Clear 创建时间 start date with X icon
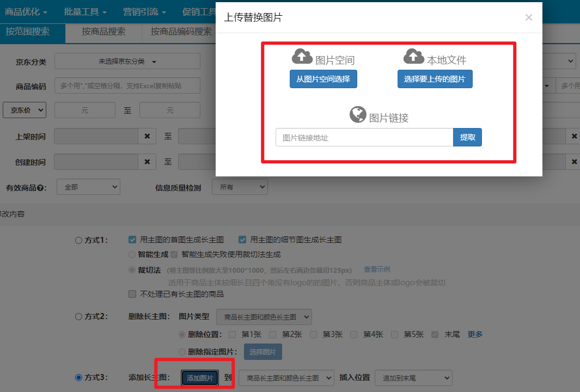The width and height of the screenshot is (580, 392). (147, 162)
